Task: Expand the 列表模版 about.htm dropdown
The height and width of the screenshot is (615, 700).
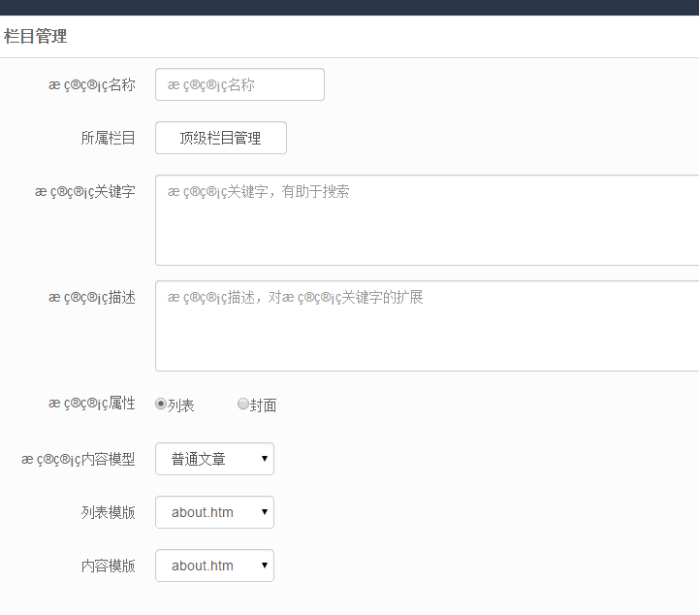Action: [214, 512]
